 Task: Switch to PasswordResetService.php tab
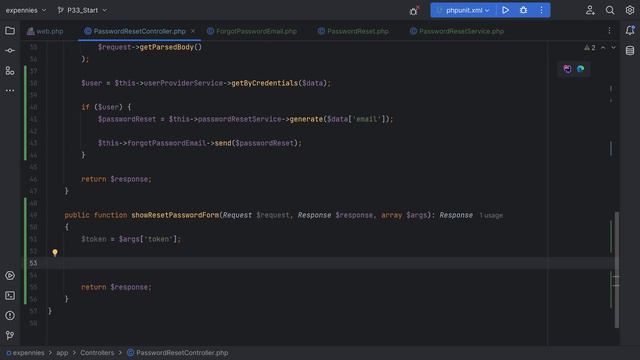[457, 31]
